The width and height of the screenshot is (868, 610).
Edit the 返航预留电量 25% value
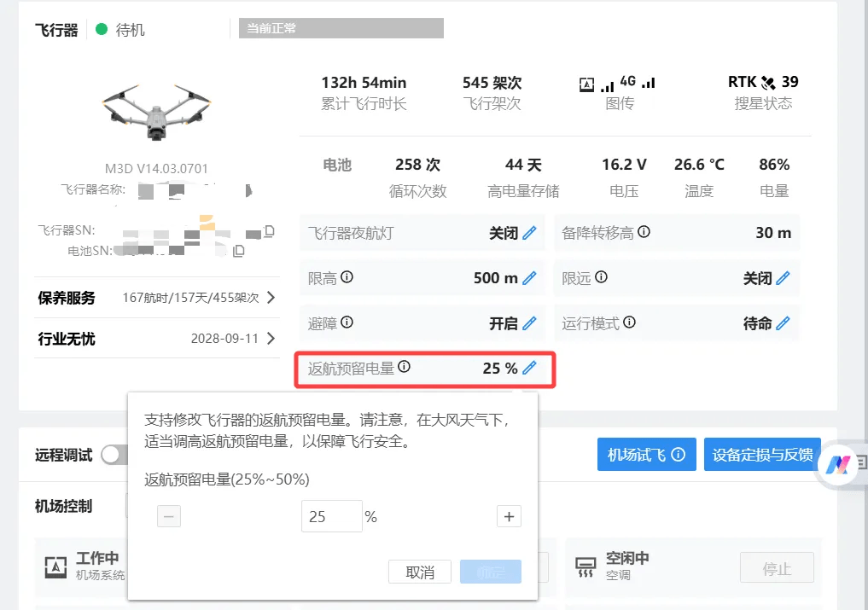pos(529,368)
